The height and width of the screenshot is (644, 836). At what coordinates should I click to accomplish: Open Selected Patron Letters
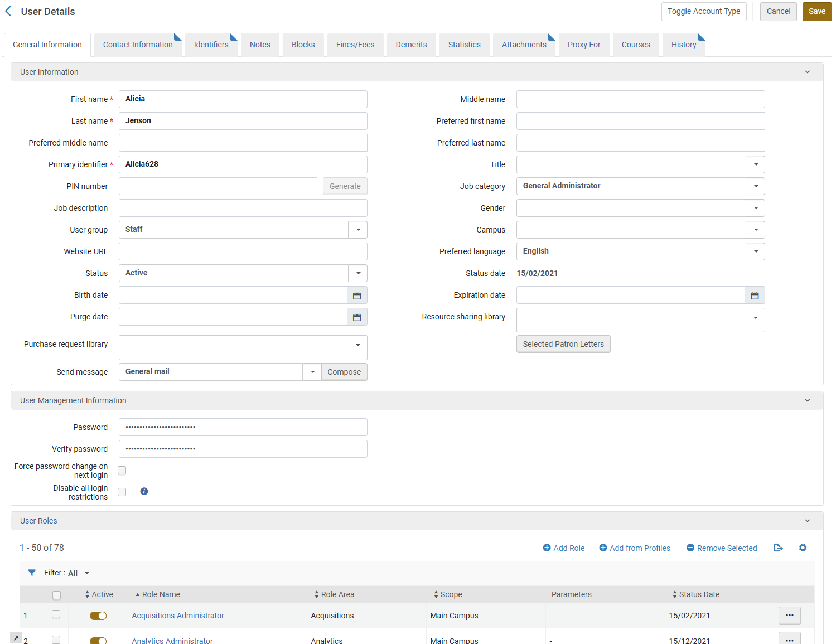(563, 344)
